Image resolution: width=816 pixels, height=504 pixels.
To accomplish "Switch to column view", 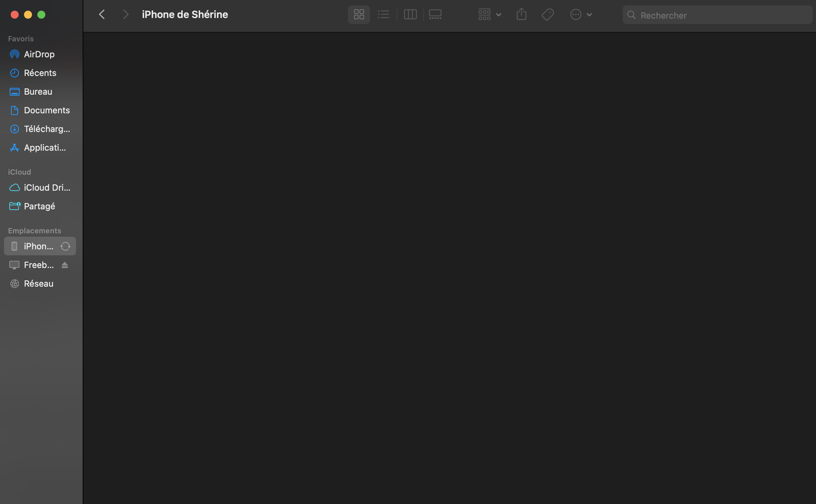I will [410, 15].
